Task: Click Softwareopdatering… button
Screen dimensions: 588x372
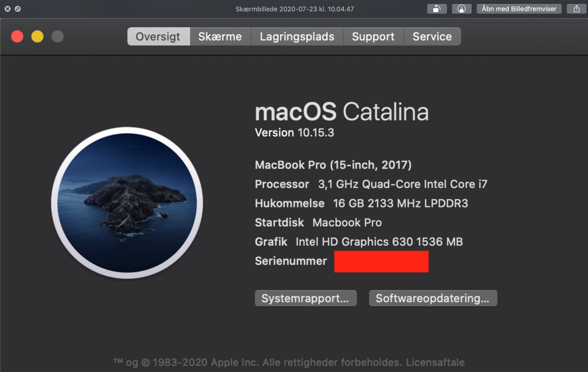Action: point(433,298)
